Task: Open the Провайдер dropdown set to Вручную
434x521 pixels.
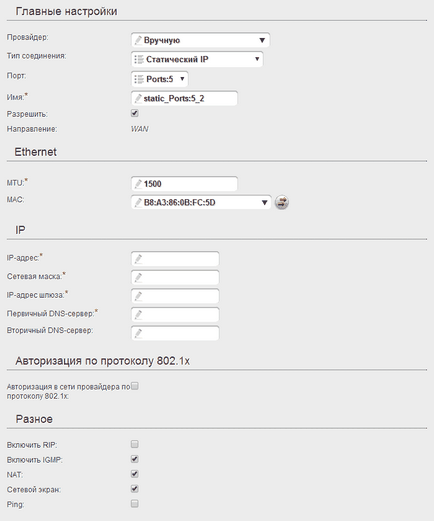Action: pyautogui.click(x=200, y=40)
